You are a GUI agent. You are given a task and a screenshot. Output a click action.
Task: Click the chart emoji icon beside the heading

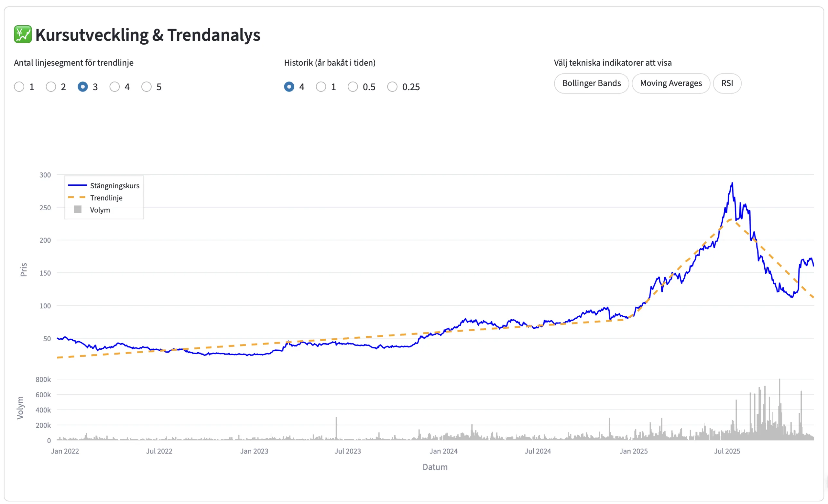[23, 35]
